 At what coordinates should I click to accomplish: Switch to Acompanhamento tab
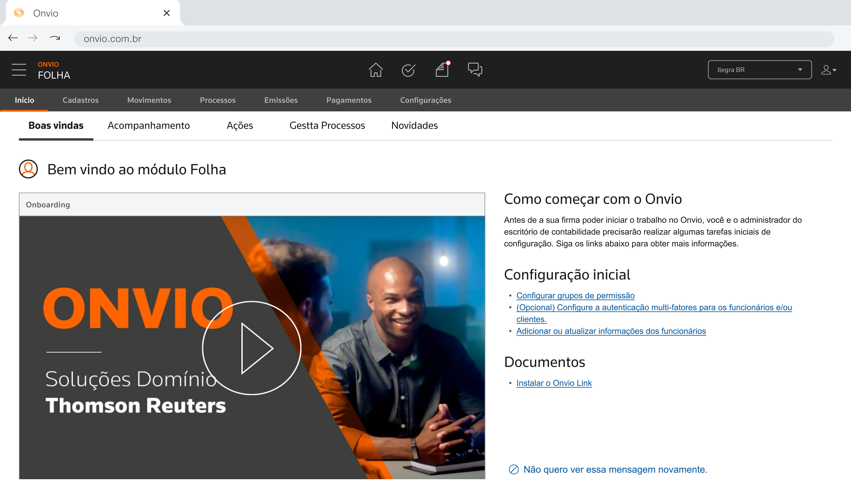click(x=149, y=126)
